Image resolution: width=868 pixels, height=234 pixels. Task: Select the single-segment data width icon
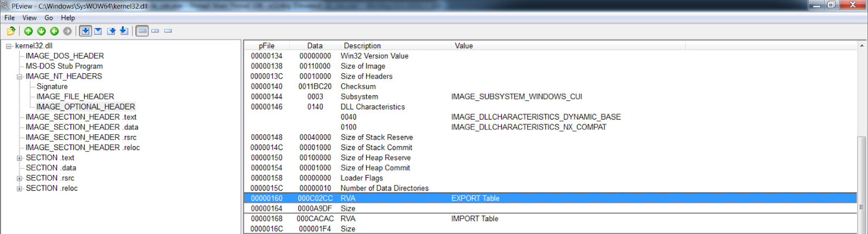[168, 31]
